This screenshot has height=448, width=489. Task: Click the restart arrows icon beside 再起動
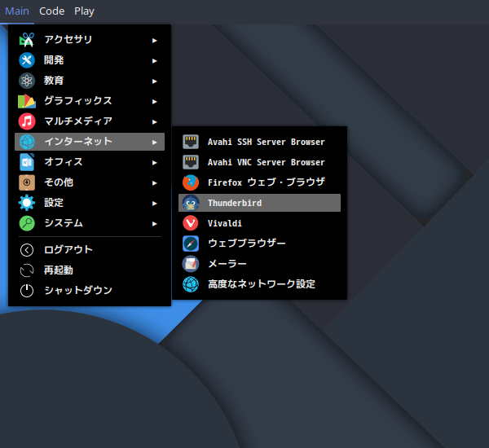(27, 270)
